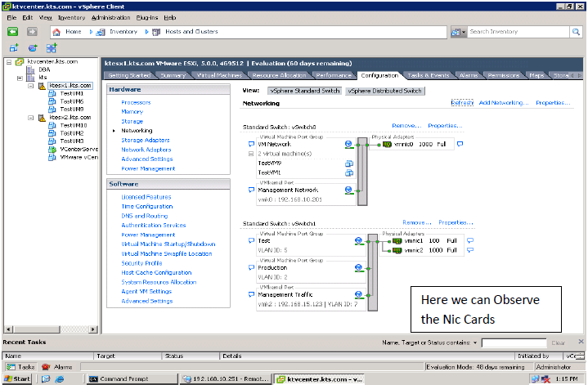
Task: Click Remove link for vSwitch0
Action: click(x=406, y=126)
